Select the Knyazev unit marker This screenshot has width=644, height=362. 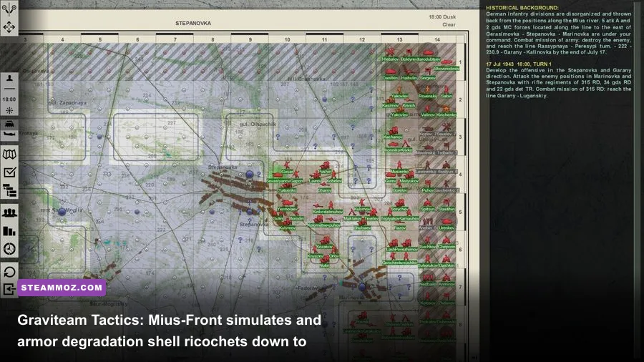[315, 251]
